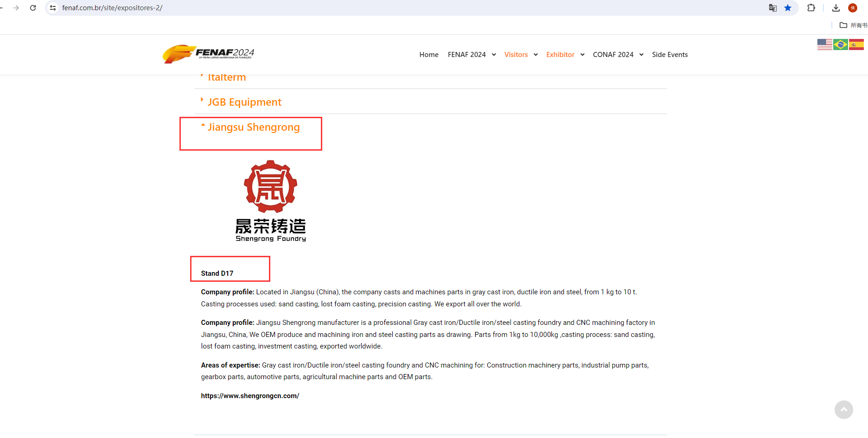Collapse the Jiangsu Shengrong section

[x=254, y=127]
